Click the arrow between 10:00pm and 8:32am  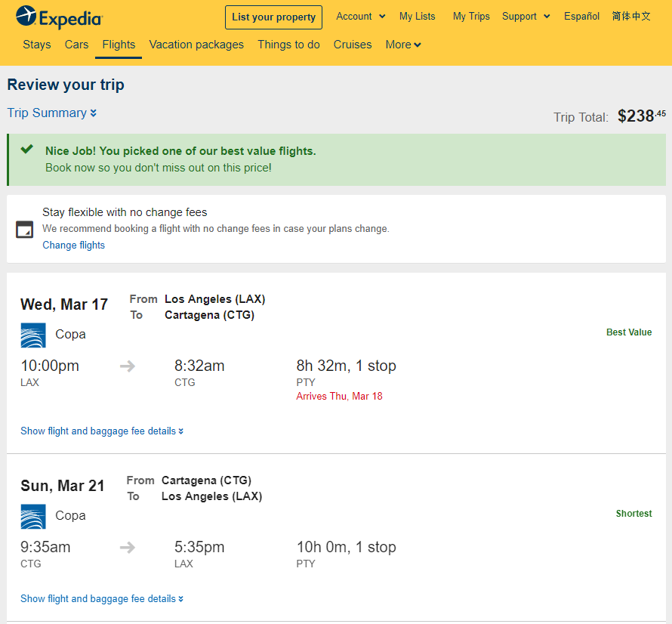(128, 366)
